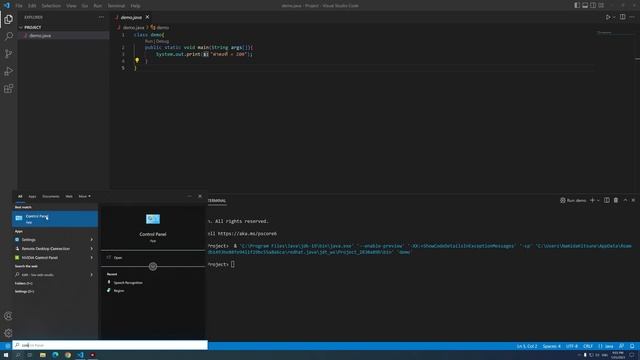Viewport: 640px width, 360px height.
Task: Open editor More Actions ellipsis
Action: coord(632,17)
